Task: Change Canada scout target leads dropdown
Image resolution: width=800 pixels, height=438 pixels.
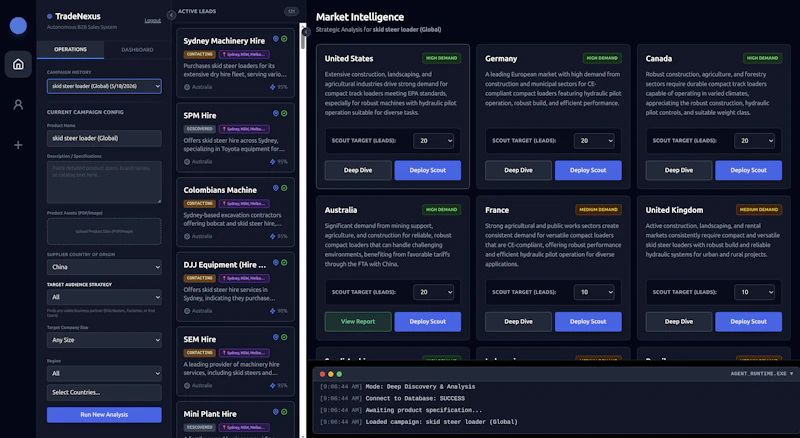Action: point(755,140)
